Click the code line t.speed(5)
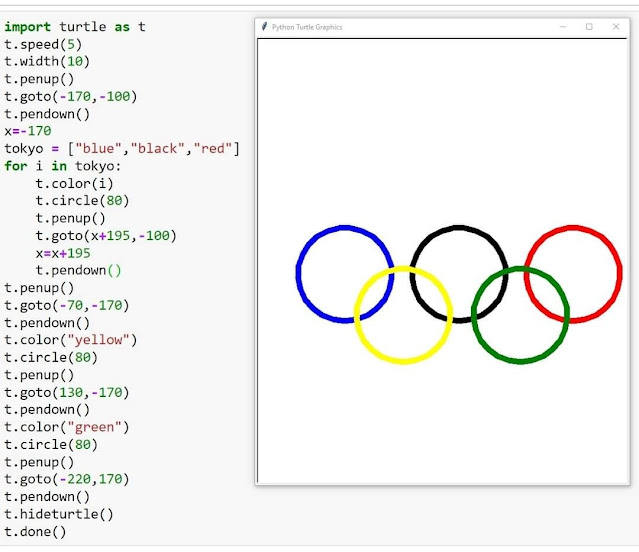The image size is (639, 552). pos(43,44)
